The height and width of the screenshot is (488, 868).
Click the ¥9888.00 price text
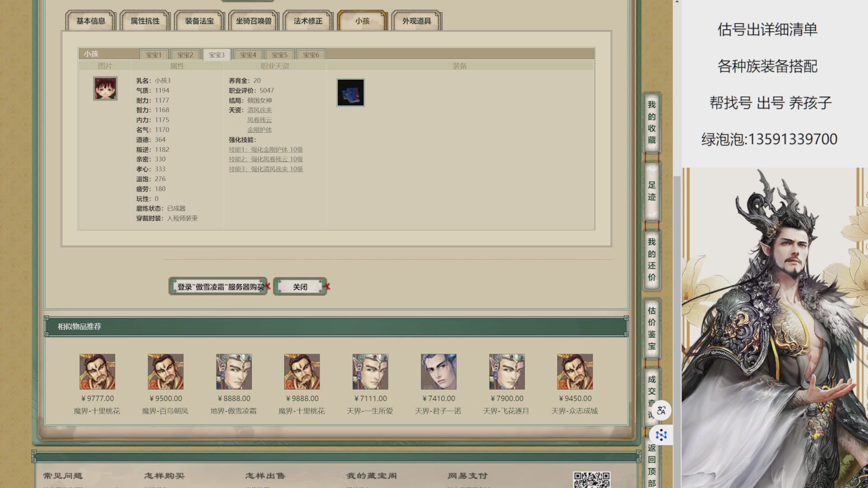click(302, 399)
